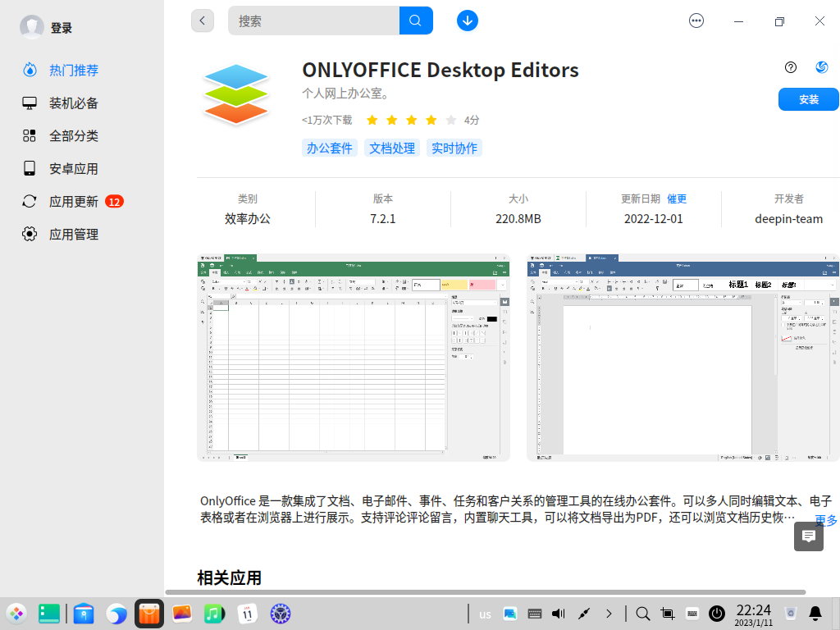Click the App Store taskbar icon
The width and height of the screenshot is (840, 630).
click(149, 614)
